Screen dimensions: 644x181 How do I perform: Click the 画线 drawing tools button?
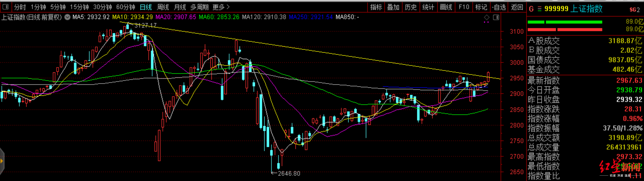(446, 7)
